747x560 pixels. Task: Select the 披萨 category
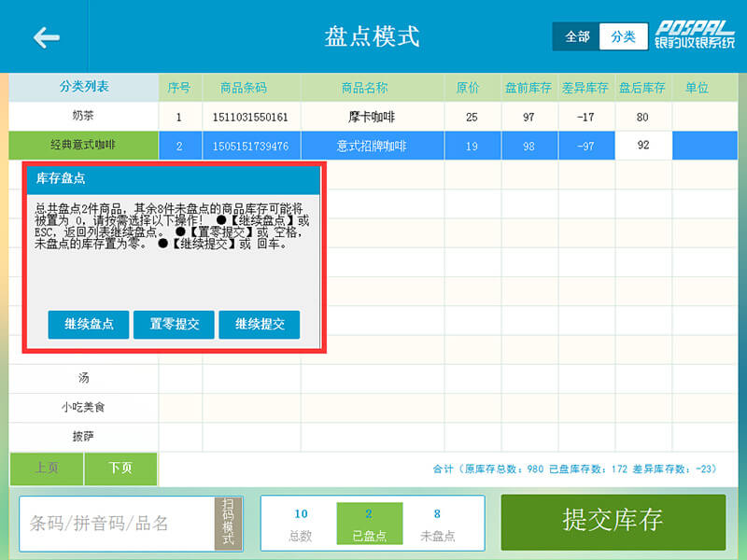pos(84,436)
